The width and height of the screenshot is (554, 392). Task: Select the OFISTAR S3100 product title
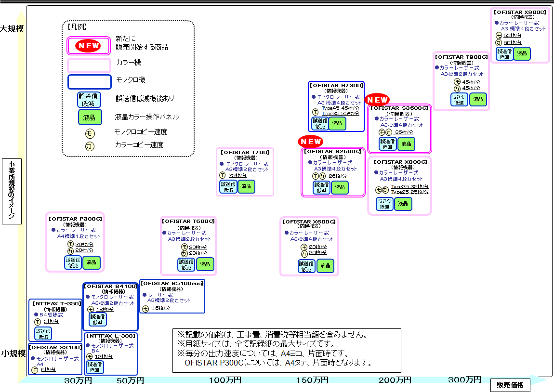(x=55, y=348)
